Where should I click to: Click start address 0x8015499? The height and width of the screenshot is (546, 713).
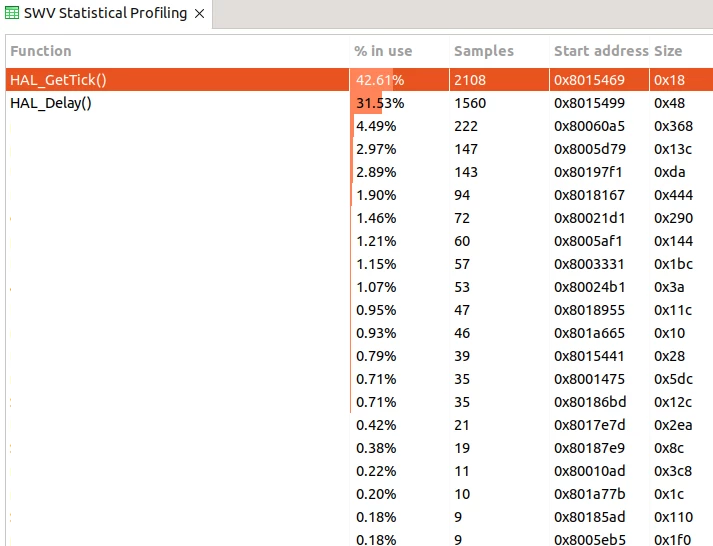pos(589,103)
